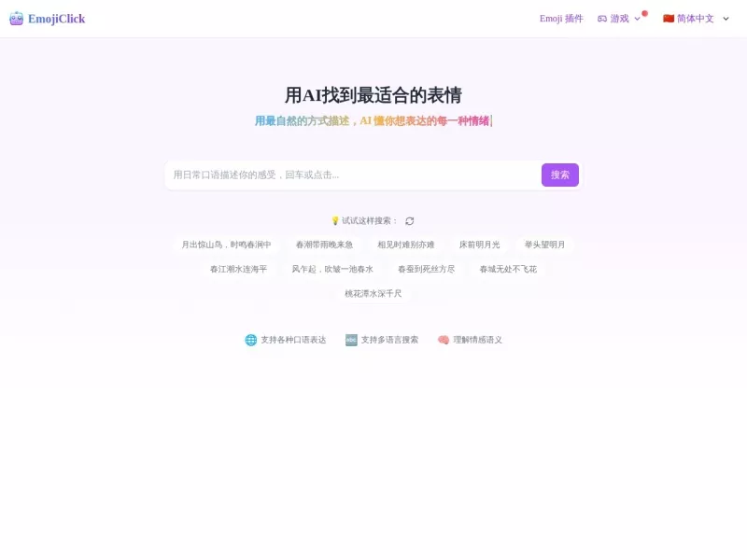Click the 支持多语言搜索 text
The image size is (747, 560).
(389, 340)
